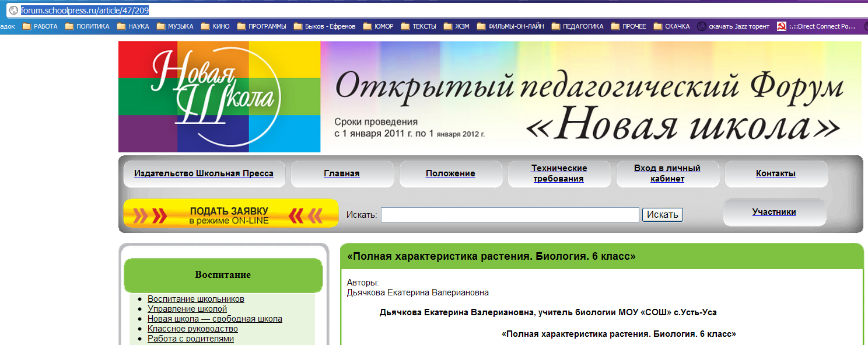Go to Издательство Школьная Пресса

tap(204, 173)
